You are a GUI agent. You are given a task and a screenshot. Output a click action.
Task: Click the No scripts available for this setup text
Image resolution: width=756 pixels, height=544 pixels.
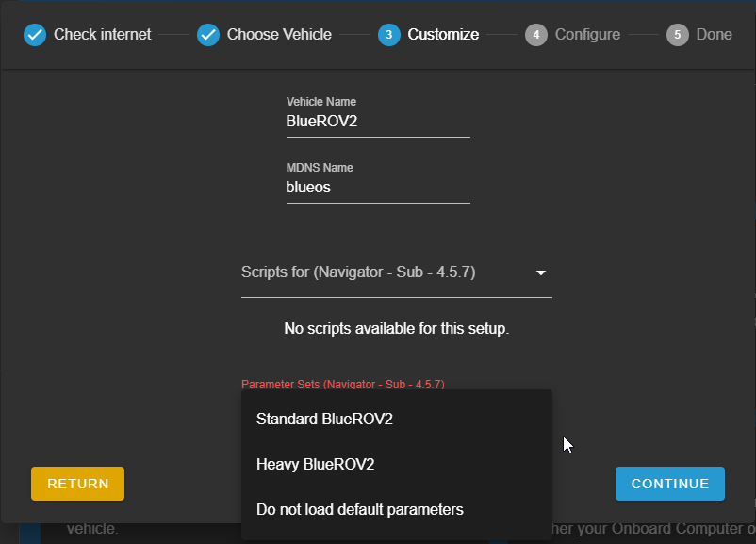[396, 328]
